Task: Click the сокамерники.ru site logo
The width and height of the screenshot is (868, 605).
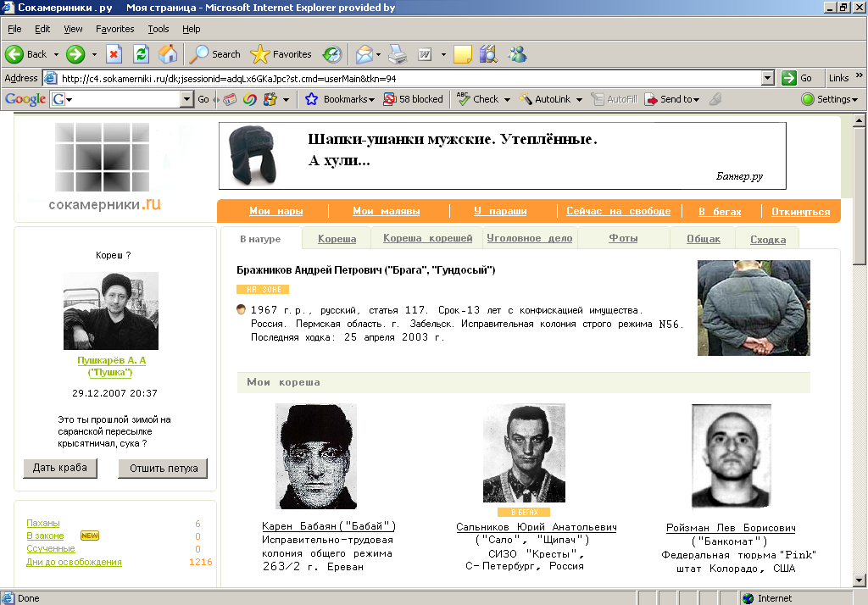Action: pos(104,167)
